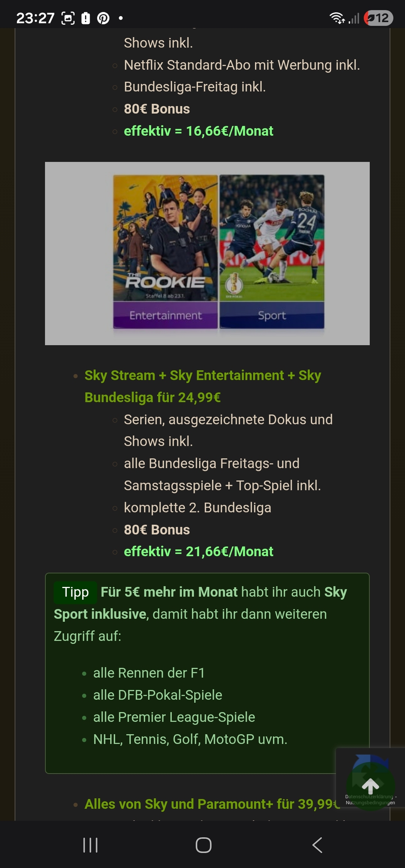Tap the Wi-Fi status icon
The width and height of the screenshot is (405, 868).
(337, 18)
